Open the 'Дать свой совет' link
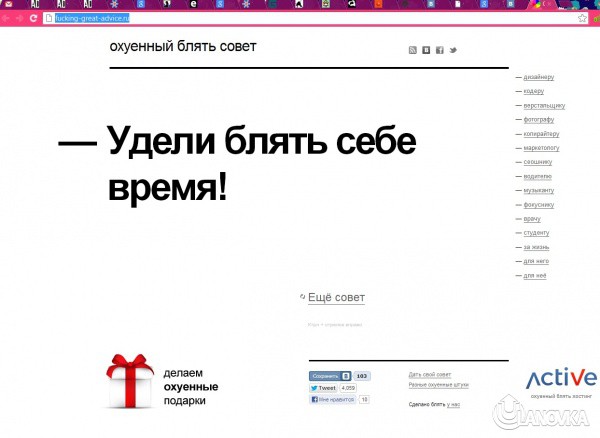 pos(430,374)
